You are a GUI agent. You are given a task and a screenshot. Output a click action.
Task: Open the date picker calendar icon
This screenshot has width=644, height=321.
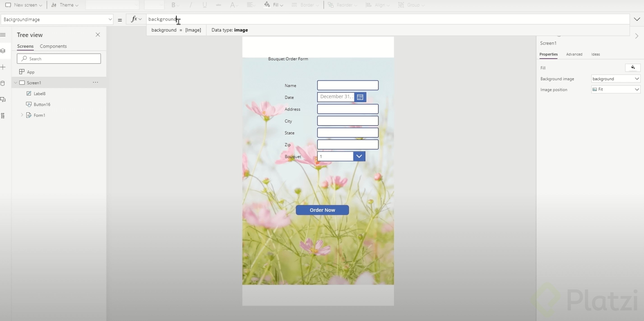click(360, 97)
